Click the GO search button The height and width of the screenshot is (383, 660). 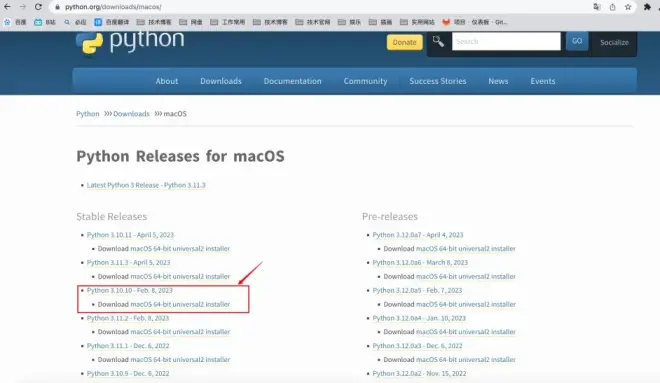pos(577,41)
